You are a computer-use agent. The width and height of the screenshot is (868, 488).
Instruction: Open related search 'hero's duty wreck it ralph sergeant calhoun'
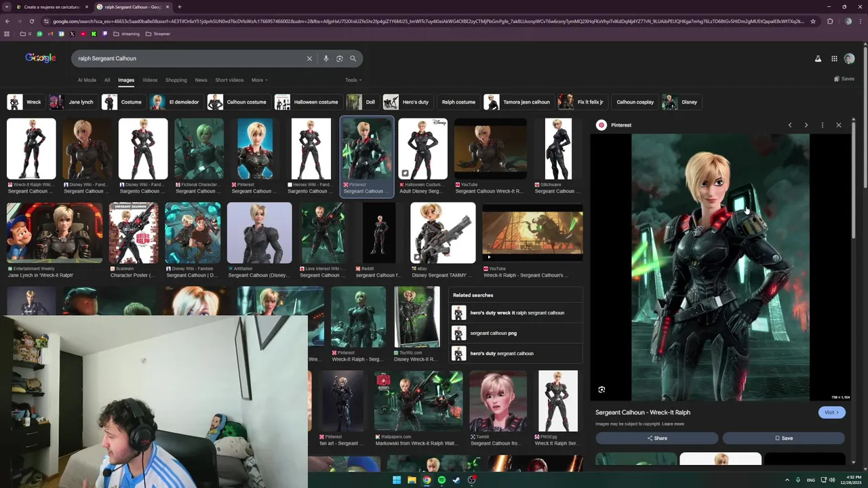click(516, 313)
